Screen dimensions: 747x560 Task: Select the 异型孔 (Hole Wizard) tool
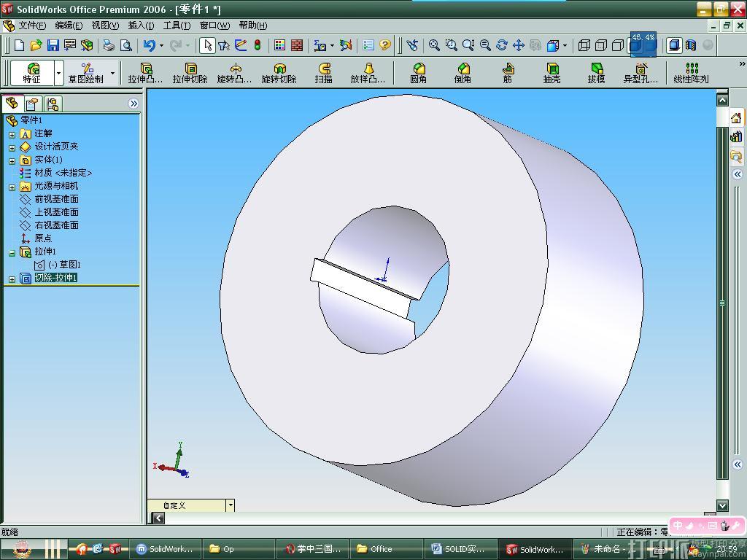tap(640, 72)
